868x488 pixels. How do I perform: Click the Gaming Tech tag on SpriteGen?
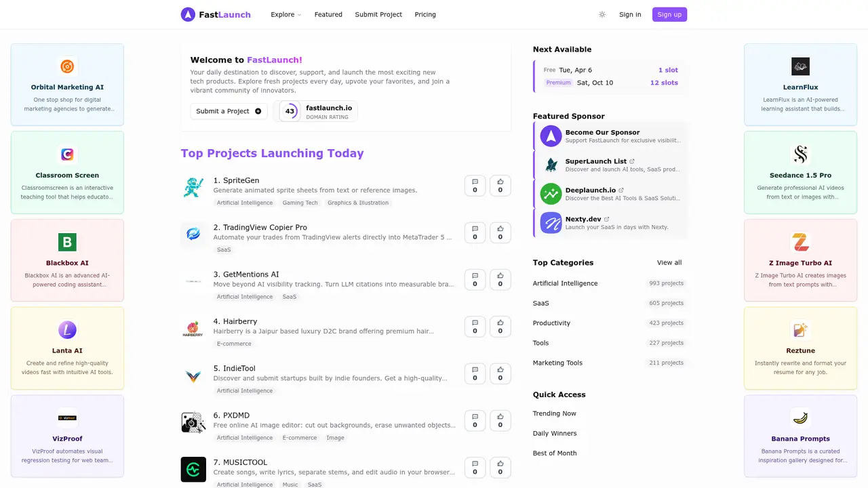pyautogui.click(x=300, y=203)
